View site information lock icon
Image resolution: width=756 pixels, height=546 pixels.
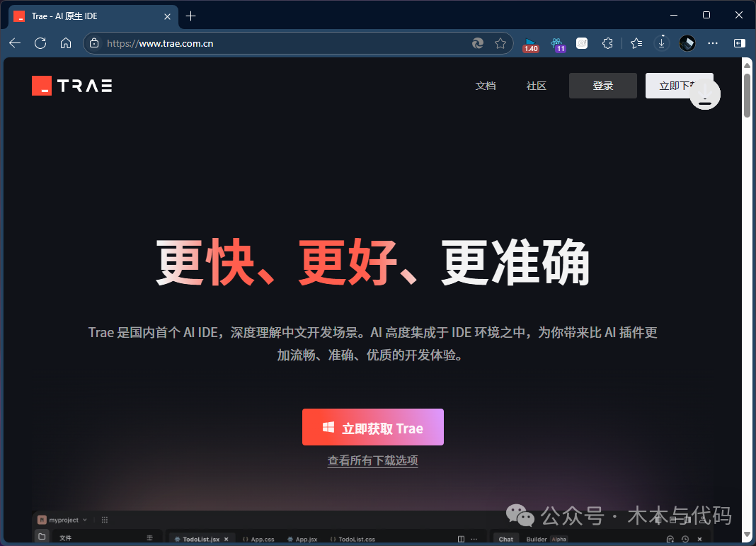click(95, 43)
